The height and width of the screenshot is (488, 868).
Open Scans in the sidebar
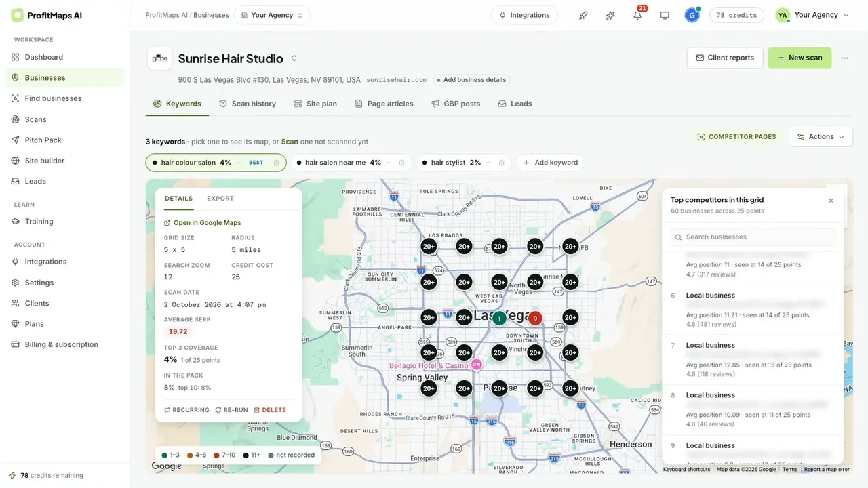[x=65, y=119]
